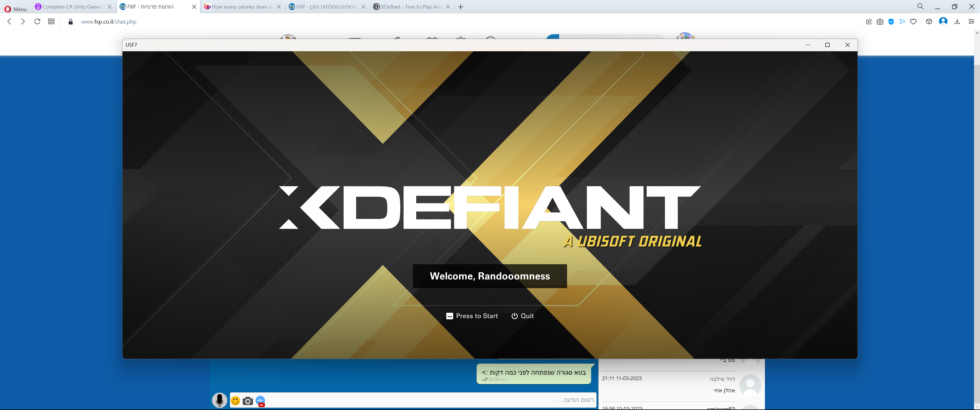The width and height of the screenshot is (980, 410).
Task: Click the blue VPN shield badge
Action: 891,22
